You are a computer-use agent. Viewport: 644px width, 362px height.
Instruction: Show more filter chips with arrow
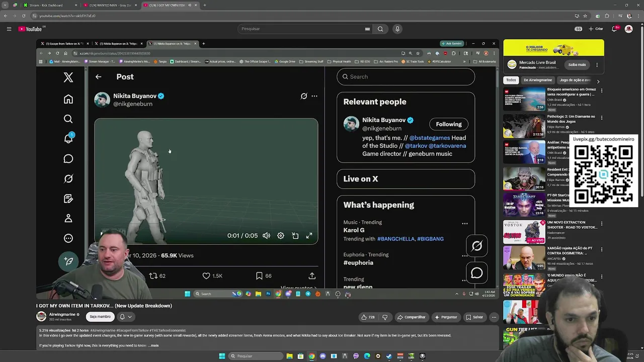coord(598,81)
